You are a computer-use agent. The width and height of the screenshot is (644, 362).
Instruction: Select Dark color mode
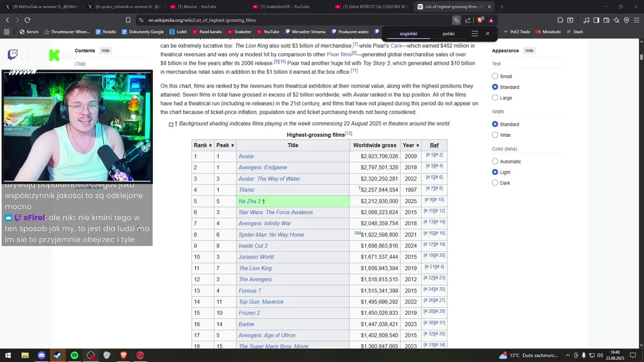coord(495,183)
